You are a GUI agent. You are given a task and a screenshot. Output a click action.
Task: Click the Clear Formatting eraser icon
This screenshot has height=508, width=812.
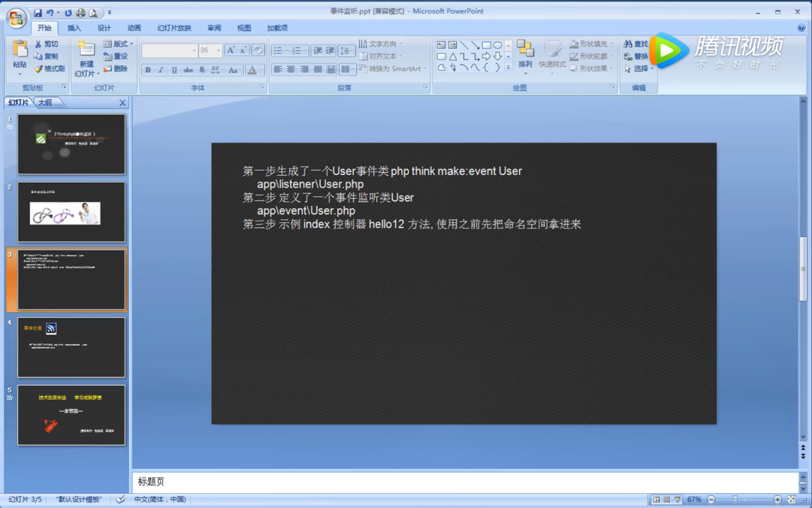259,50
